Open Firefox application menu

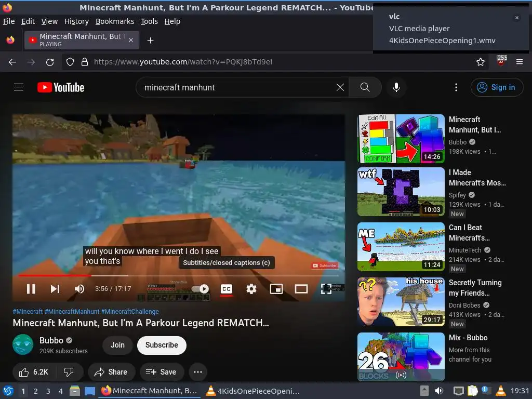520,62
